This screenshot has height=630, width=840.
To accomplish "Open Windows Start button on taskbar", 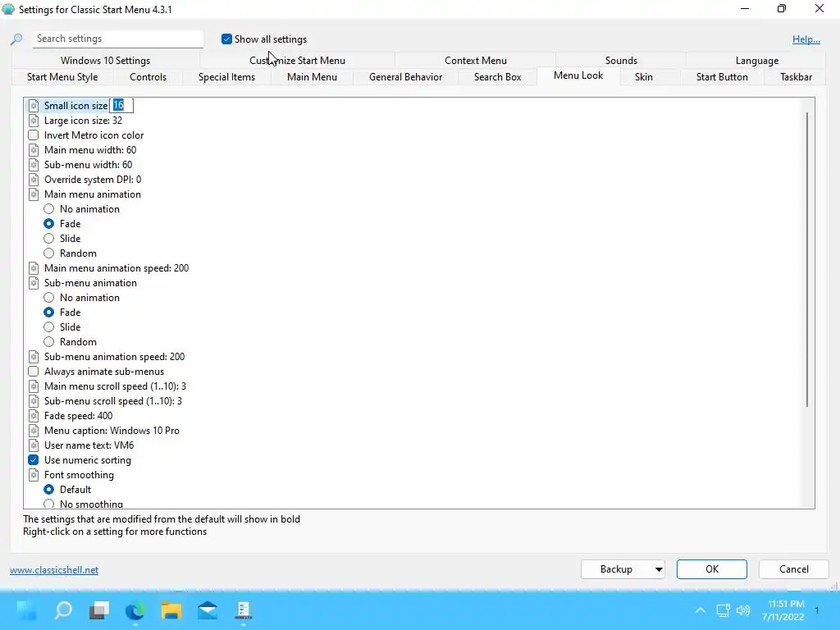I will (x=26, y=610).
